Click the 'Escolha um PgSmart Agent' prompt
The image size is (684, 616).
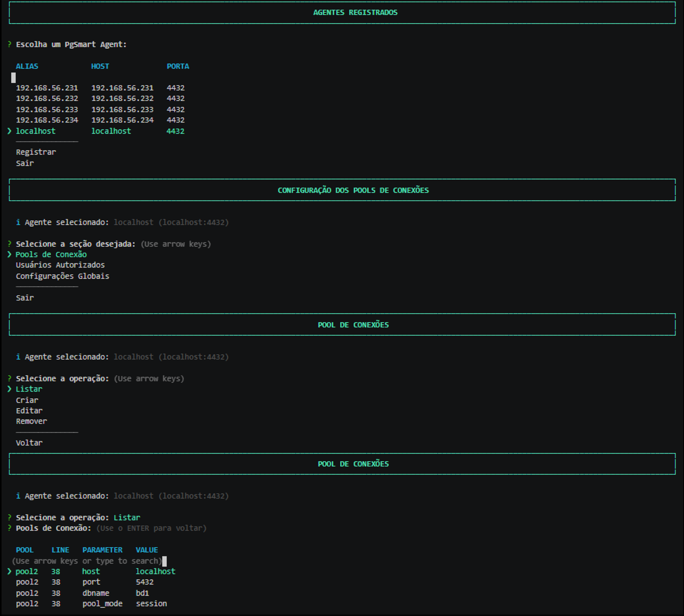[x=71, y=45]
